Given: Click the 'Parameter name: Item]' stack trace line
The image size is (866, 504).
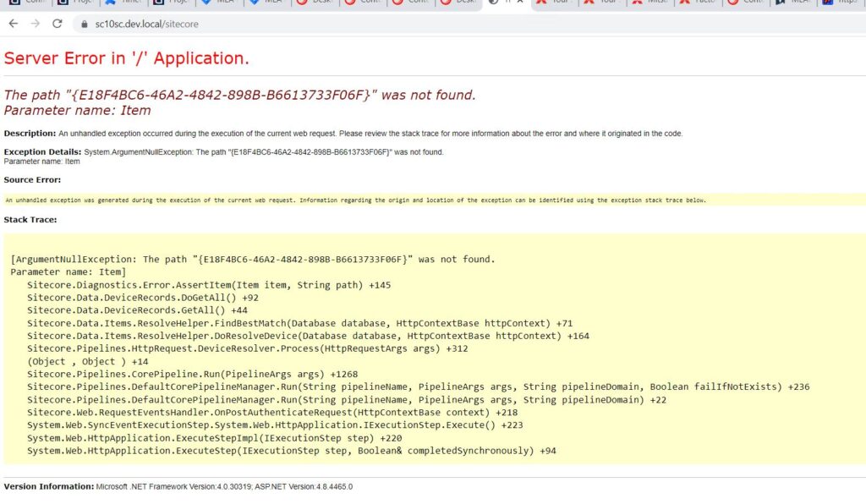Looking at the screenshot, I should (69, 272).
